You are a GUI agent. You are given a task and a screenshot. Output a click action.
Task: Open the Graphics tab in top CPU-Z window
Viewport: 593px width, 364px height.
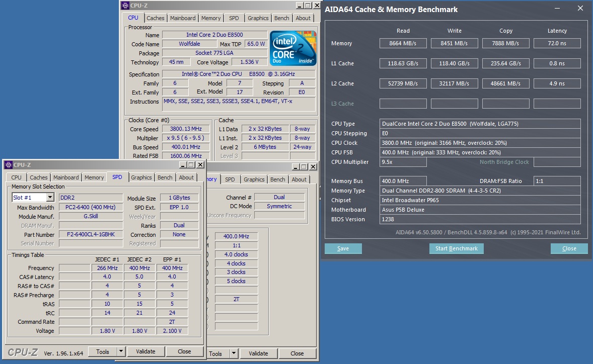point(258,18)
